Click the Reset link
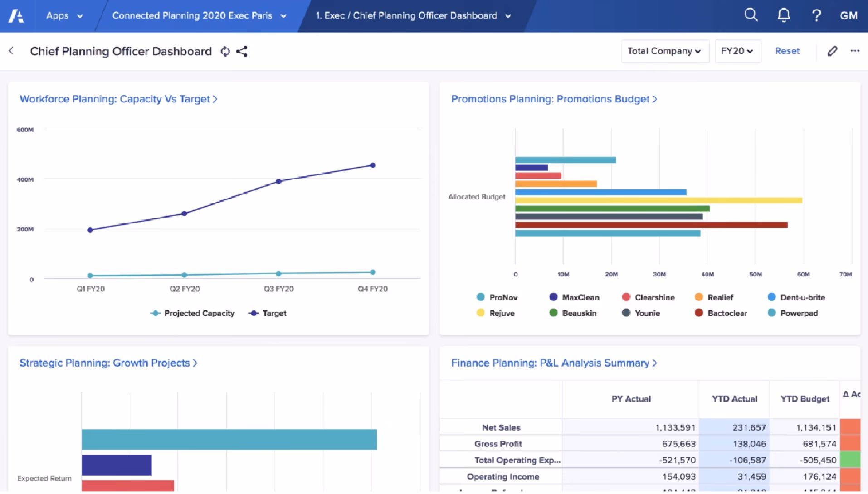868x494 pixels. click(787, 51)
